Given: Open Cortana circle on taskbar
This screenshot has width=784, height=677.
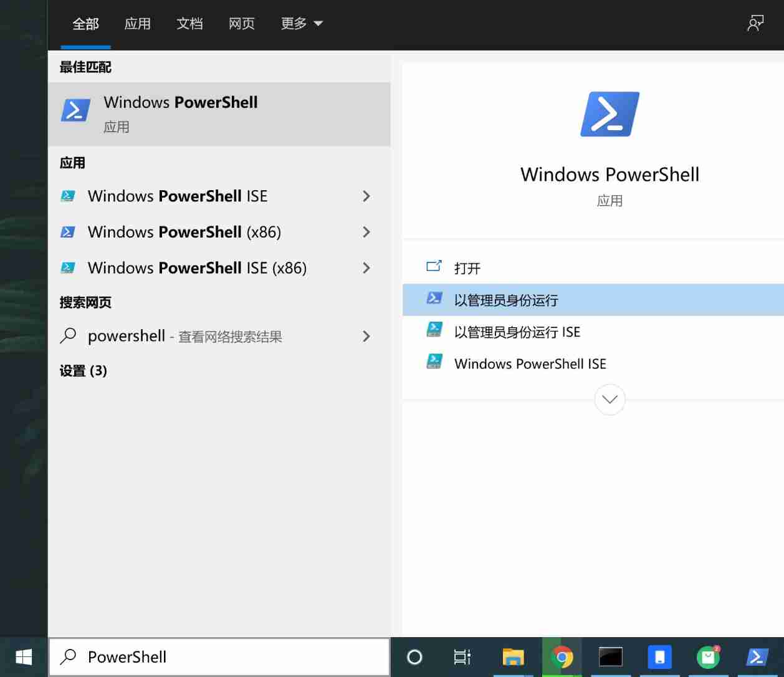Looking at the screenshot, I should 414,657.
